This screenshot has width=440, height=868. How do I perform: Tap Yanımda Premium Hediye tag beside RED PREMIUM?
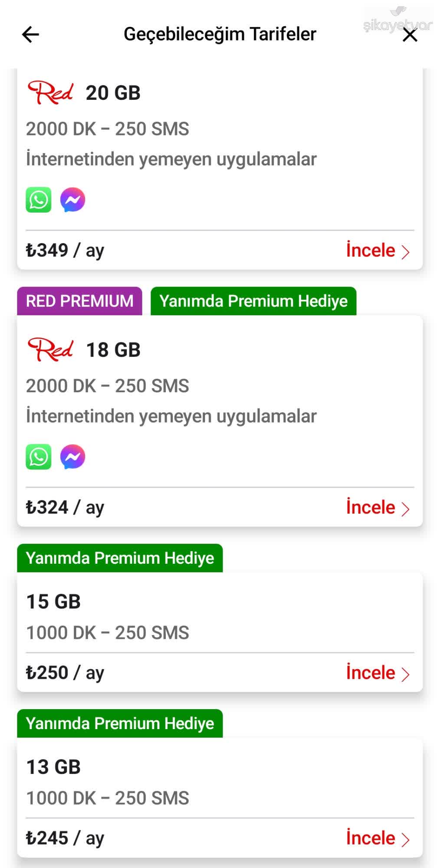click(x=253, y=301)
